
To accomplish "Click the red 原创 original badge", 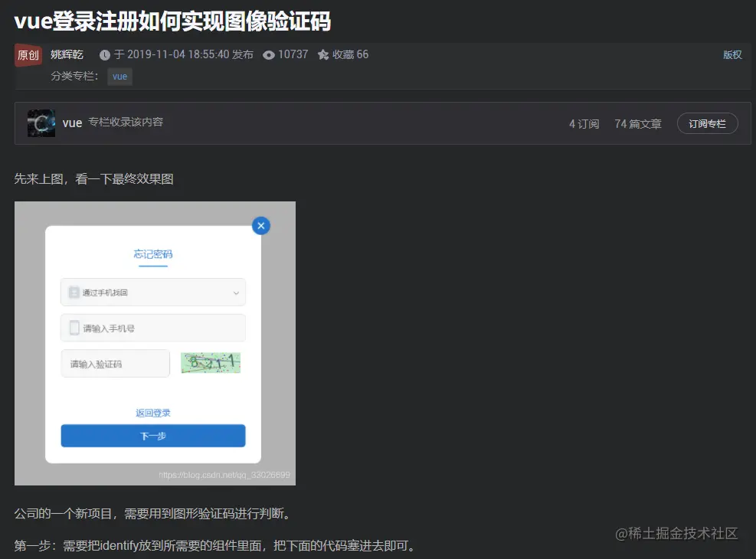I will click(28, 55).
